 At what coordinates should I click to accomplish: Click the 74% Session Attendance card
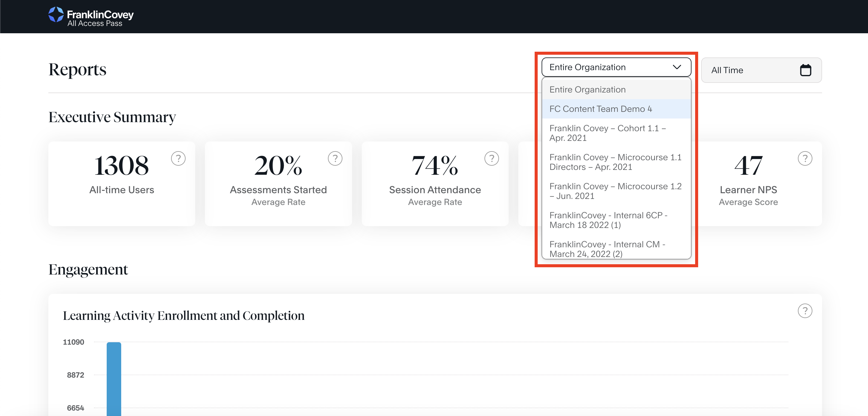click(x=435, y=184)
